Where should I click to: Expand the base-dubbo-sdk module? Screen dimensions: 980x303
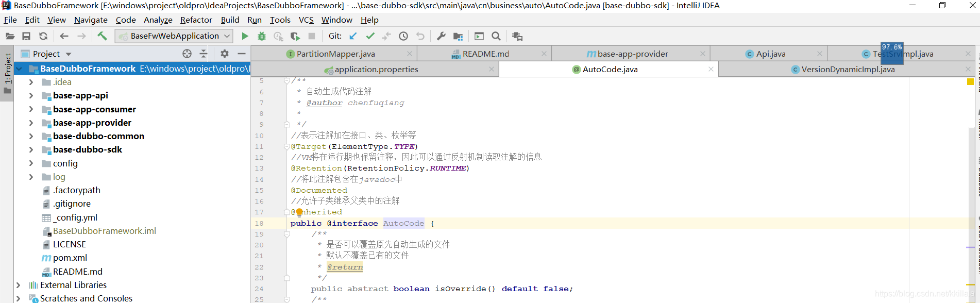(x=31, y=149)
